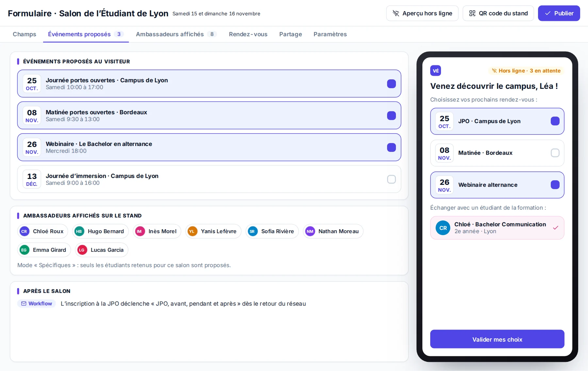Click Sofia Rivière's SR avatar
The height and width of the screenshot is (371, 588).
point(253,231)
